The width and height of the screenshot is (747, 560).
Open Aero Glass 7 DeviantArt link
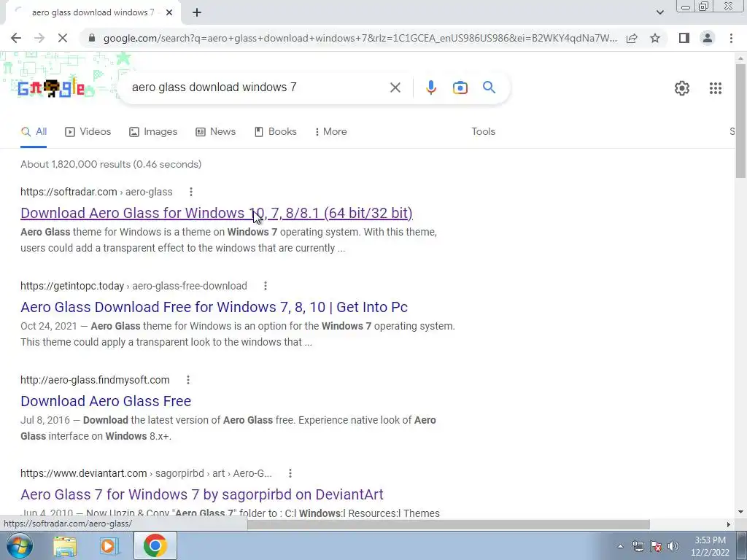click(x=202, y=494)
